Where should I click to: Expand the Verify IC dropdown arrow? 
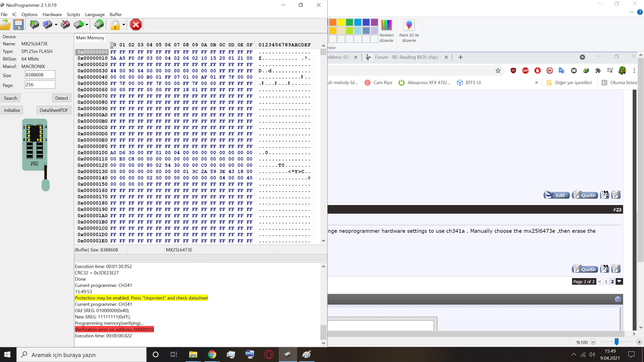[x=87, y=25]
